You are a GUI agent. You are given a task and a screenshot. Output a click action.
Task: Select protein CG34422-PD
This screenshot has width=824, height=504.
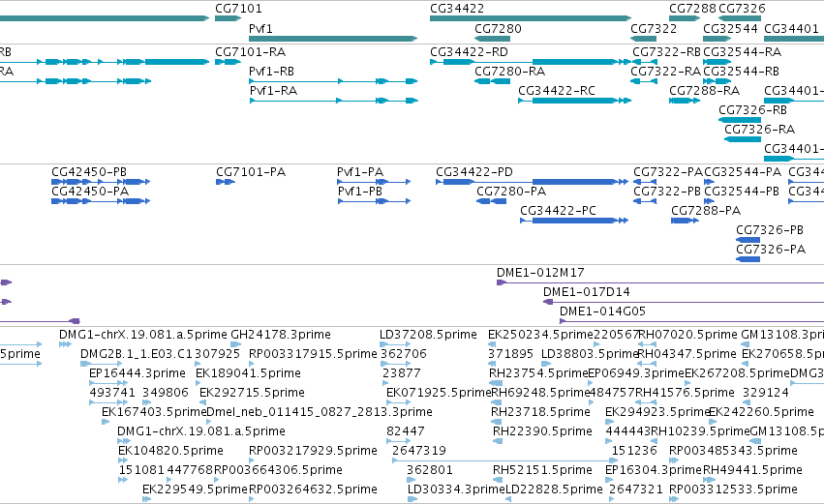474,172
